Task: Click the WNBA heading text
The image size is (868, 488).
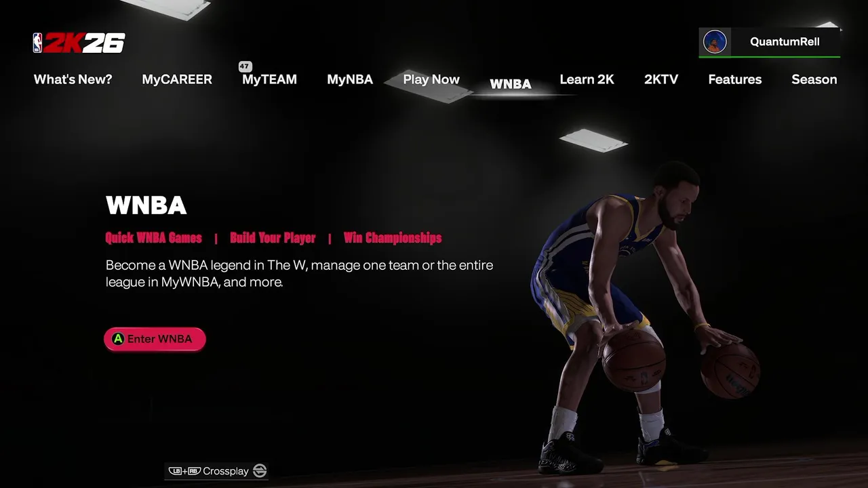Action: click(x=146, y=205)
